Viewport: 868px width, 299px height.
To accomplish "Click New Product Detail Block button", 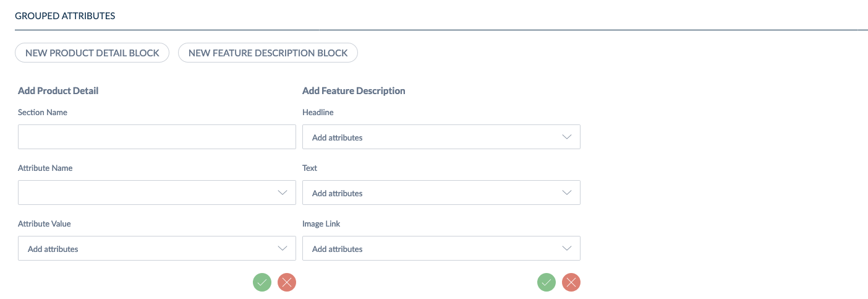I will (x=92, y=53).
